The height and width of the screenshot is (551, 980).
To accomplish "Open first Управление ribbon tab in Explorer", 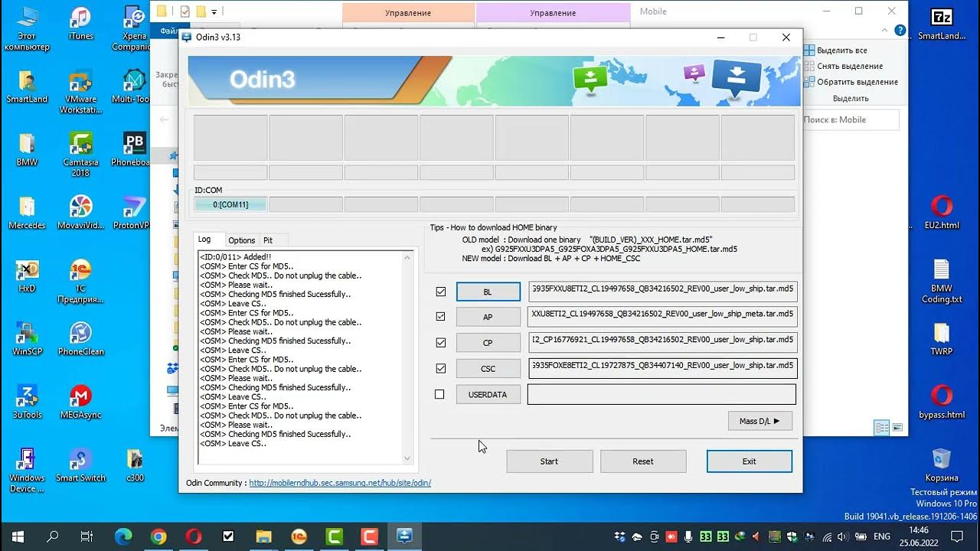I will 408,12.
